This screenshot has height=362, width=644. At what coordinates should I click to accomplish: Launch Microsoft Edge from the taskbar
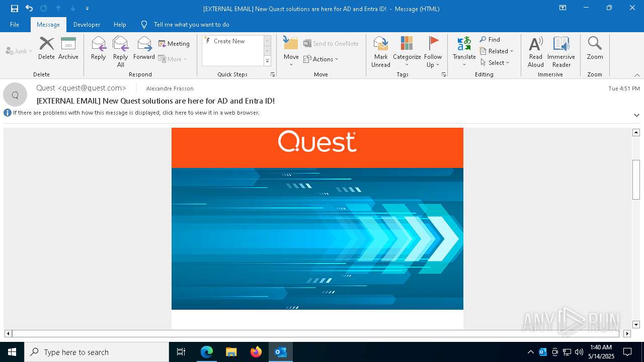tap(207, 352)
